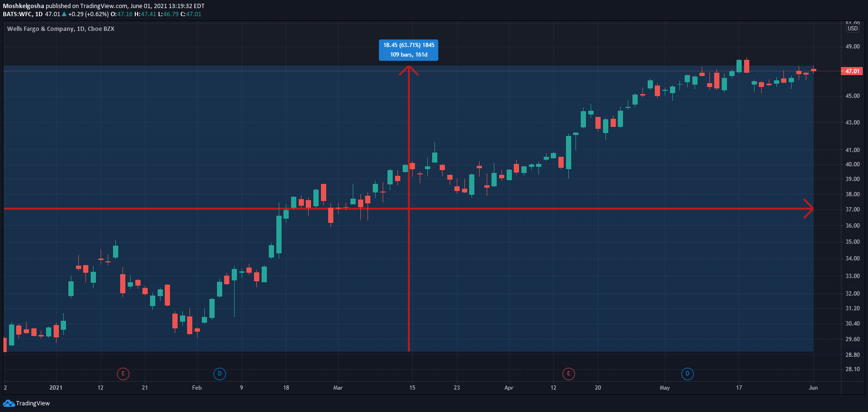Open the TradingView text link at bottom
Screen dimensions: 868x412
tap(33, 403)
